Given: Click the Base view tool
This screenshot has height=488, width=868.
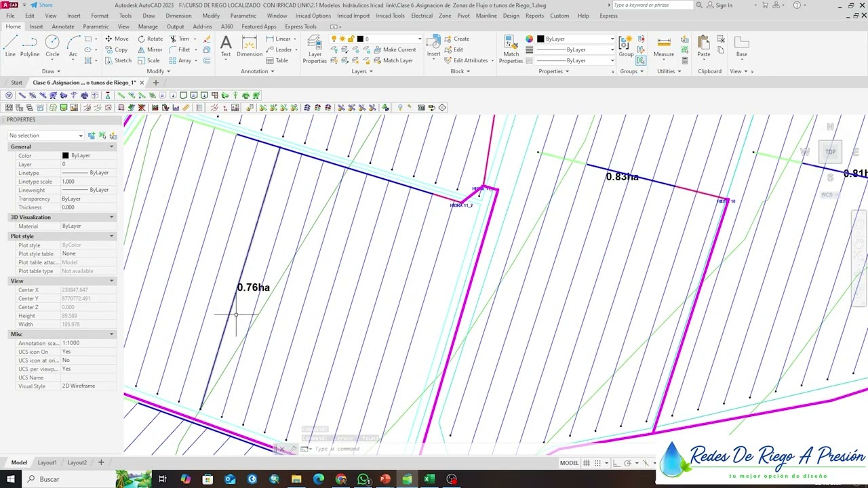Looking at the screenshot, I should [742, 46].
